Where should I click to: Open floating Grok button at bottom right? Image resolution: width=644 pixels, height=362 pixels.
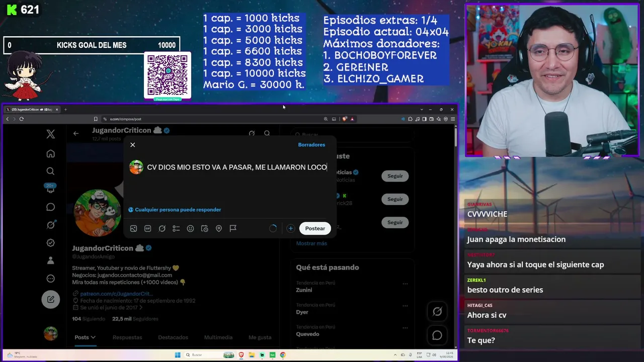click(x=437, y=312)
